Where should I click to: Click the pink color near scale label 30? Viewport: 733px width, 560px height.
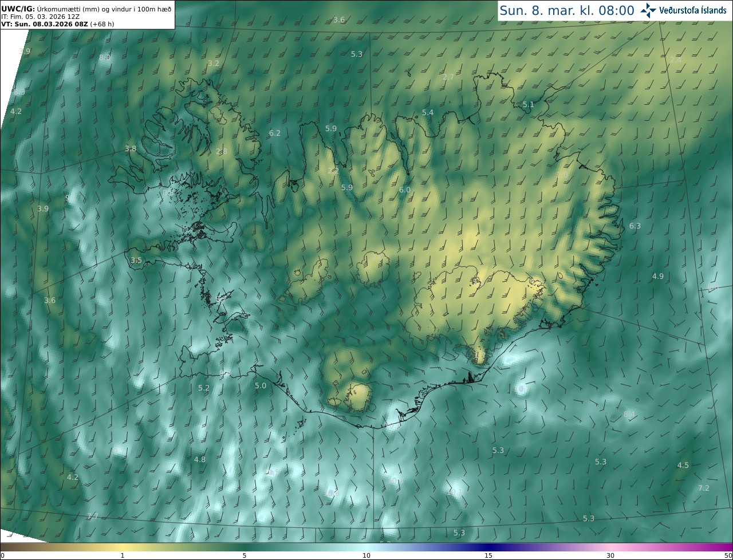[x=610, y=547]
